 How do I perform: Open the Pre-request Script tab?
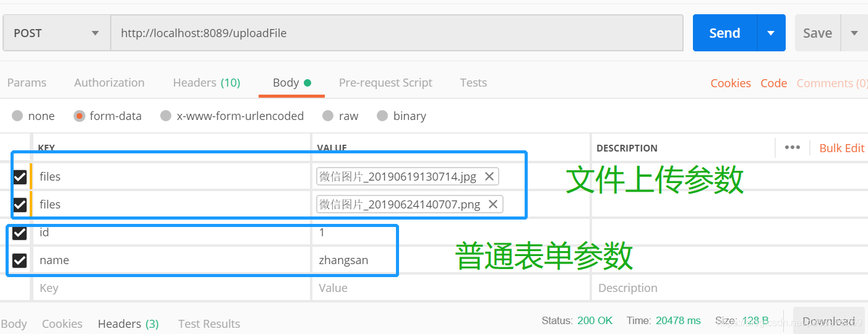tap(385, 83)
